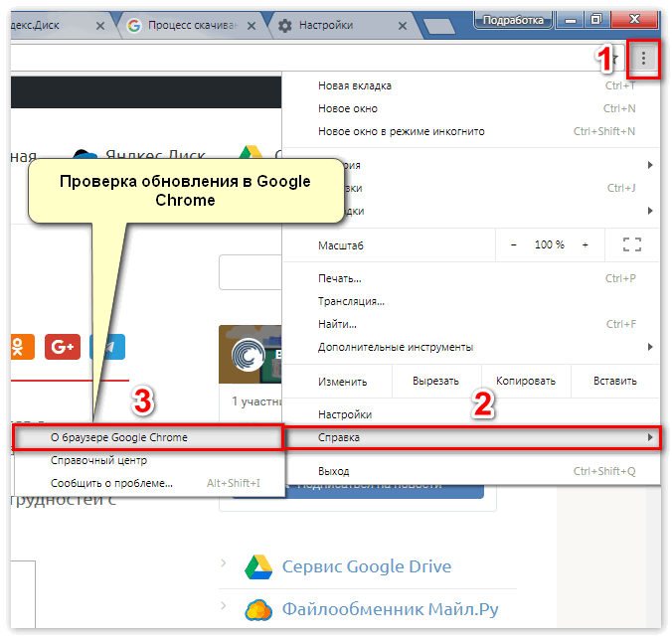The height and width of the screenshot is (639, 672).
Task: Click the chevron before Сервис Google Drive
Action: click(x=224, y=563)
